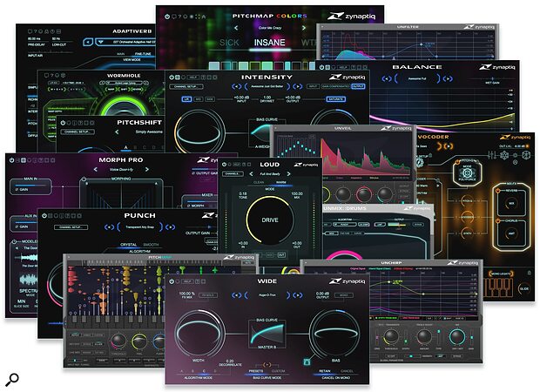540x392 pixels.
Task: Enable the MID mode button in Intensity
Action: click(x=199, y=99)
